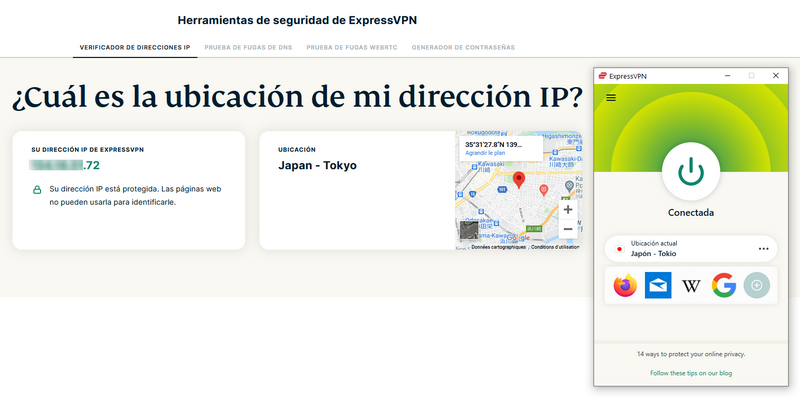The width and height of the screenshot is (800, 402).
Task: Close the ExpressVPN window
Action: coord(776,76)
